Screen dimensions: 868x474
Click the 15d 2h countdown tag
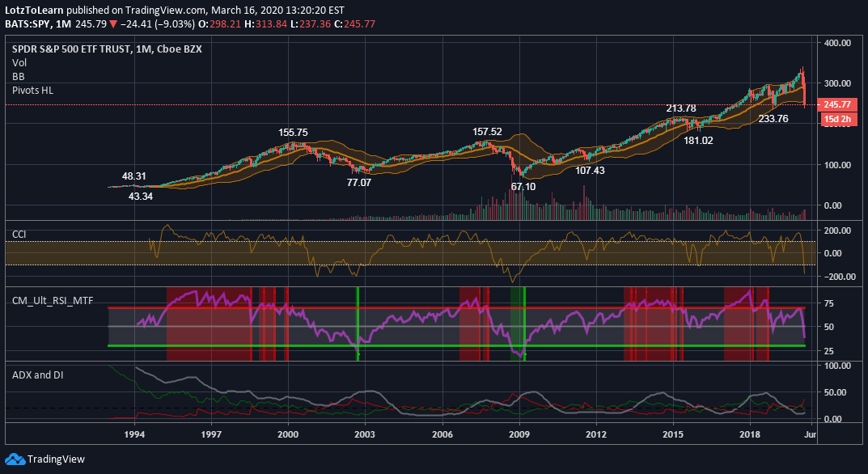(x=837, y=118)
